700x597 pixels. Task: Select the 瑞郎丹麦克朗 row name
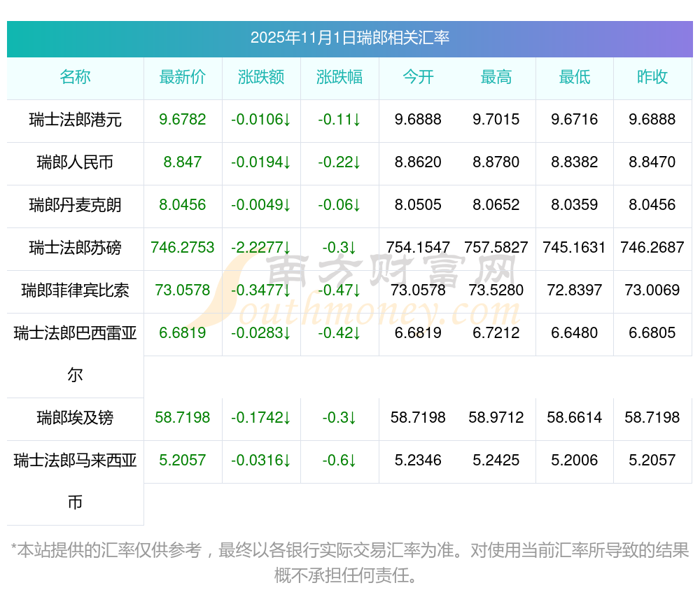pos(75,205)
